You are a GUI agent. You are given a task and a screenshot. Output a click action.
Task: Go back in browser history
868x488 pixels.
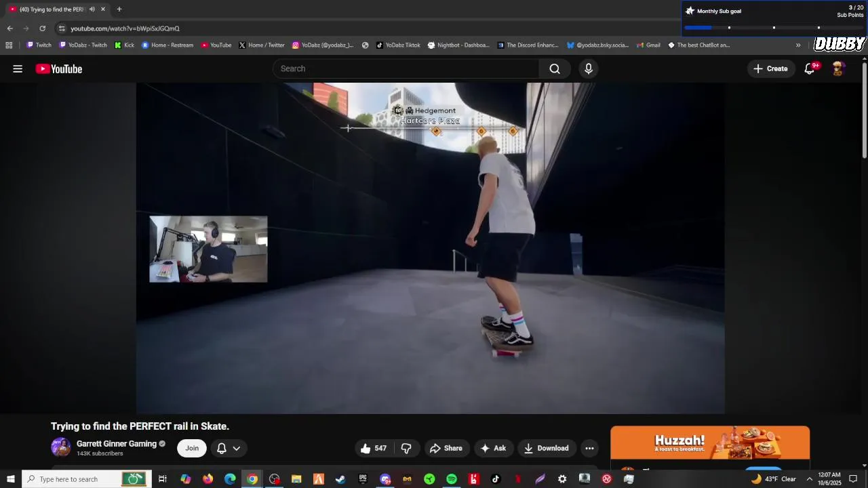click(9, 28)
